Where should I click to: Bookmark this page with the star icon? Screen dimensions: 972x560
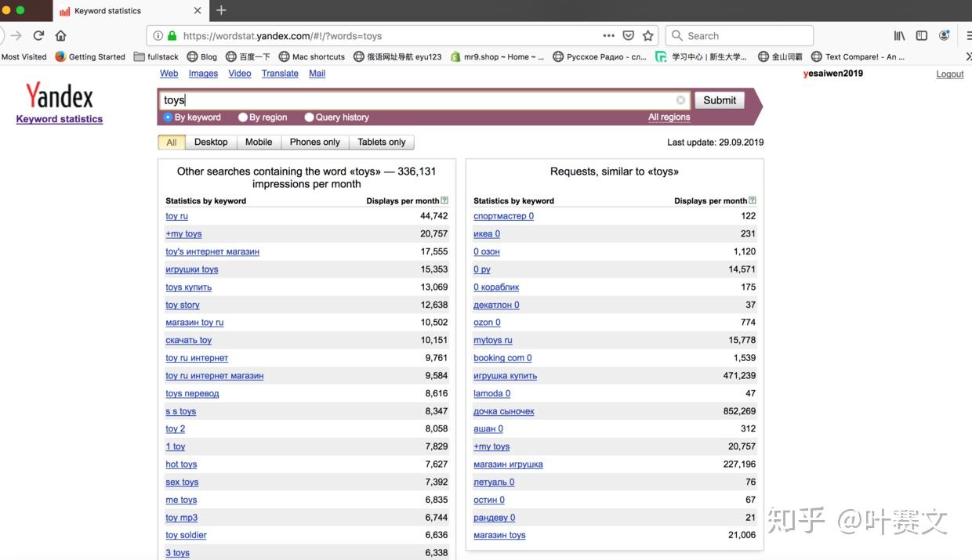(647, 35)
